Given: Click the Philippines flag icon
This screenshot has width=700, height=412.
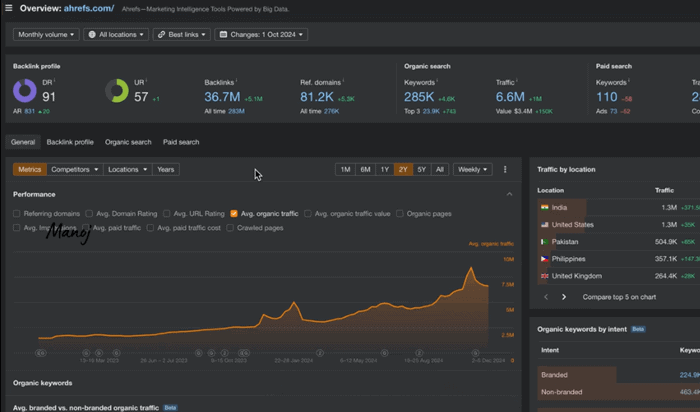Looking at the screenshot, I should click(x=544, y=259).
